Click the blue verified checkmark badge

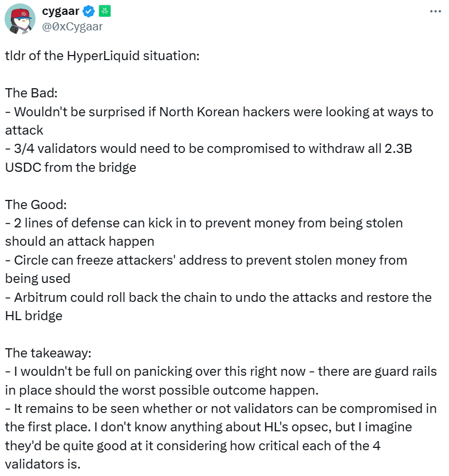tap(89, 10)
